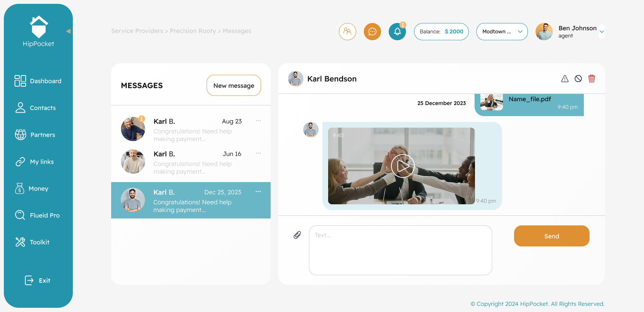Viewport: 644px width, 312px height.
Task: Click the My links chain icon
Action: [x=20, y=162]
